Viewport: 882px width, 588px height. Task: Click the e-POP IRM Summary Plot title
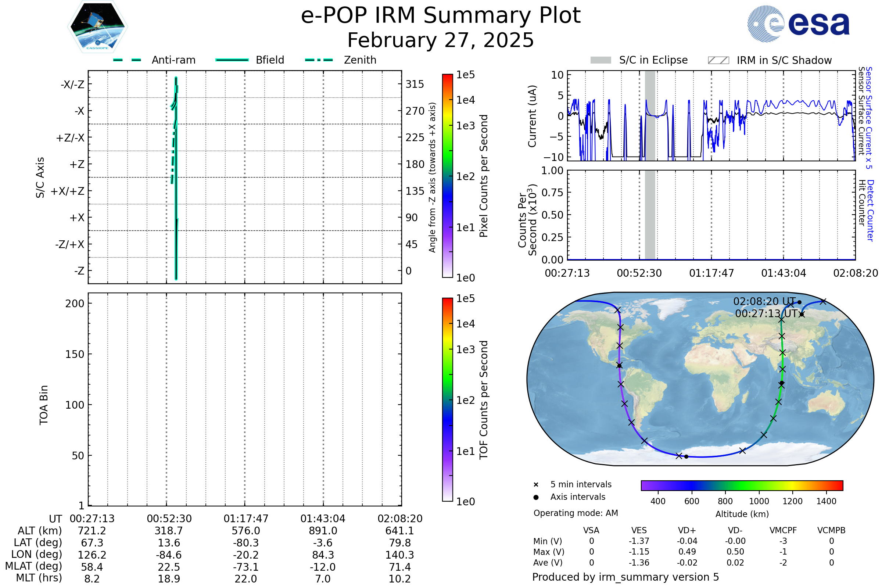[441, 16]
